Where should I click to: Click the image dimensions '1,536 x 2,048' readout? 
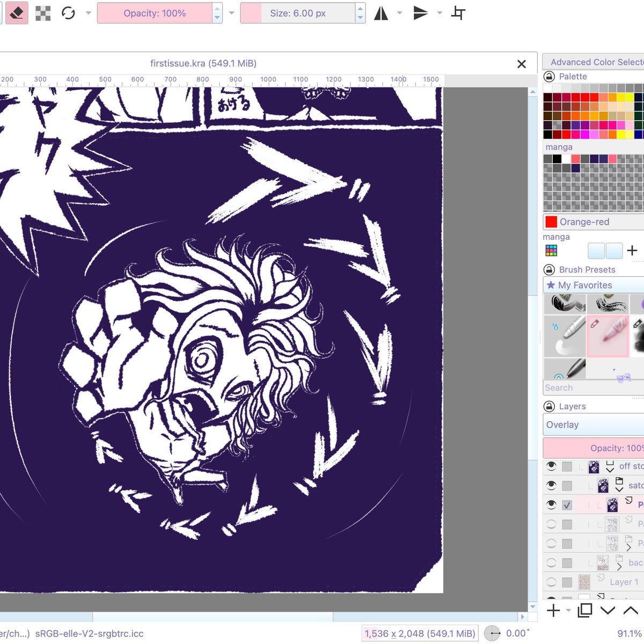(x=420, y=634)
